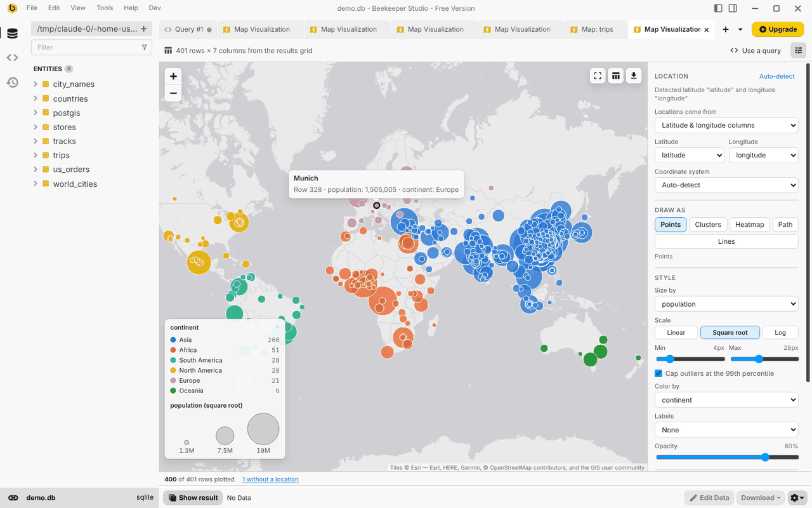812x508 pixels.
Task: Open the gear settings menu in the status bar
Action: pos(797,498)
